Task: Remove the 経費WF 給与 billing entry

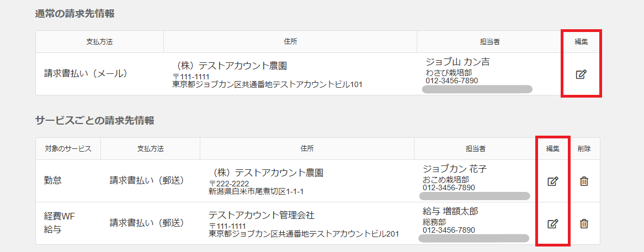Action: tap(584, 223)
